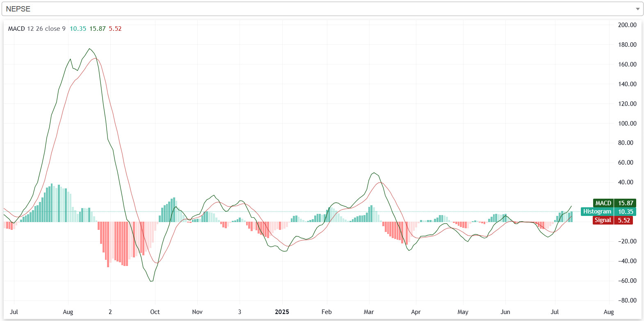Click the Mar time axis label

369,312
